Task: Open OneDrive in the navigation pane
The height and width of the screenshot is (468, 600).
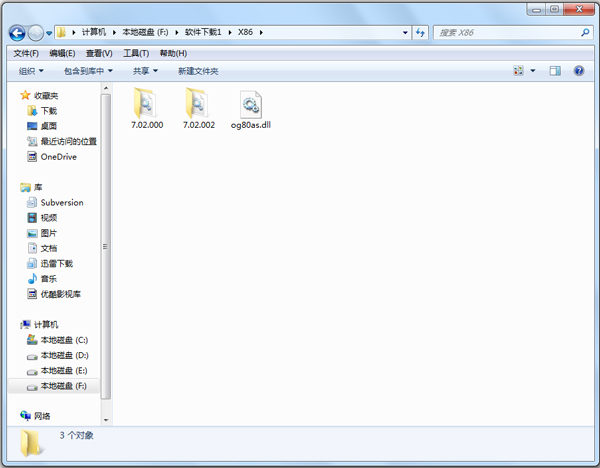Action: tap(58, 157)
